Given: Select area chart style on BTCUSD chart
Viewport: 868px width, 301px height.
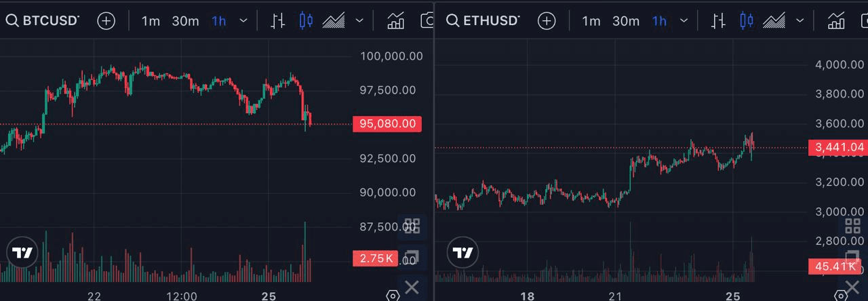Looking at the screenshot, I should (x=334, y=21).
